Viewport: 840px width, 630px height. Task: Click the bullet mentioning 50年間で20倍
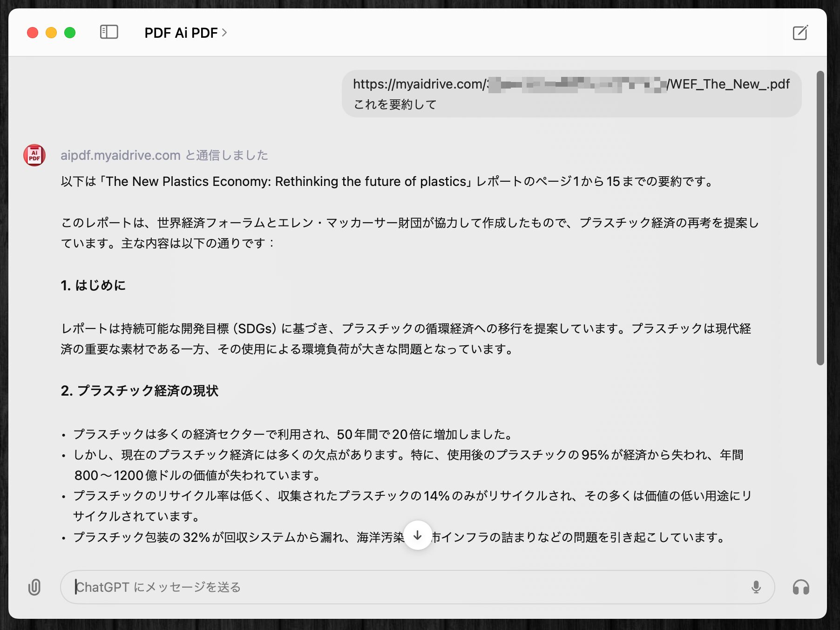[x=293, y=434]
